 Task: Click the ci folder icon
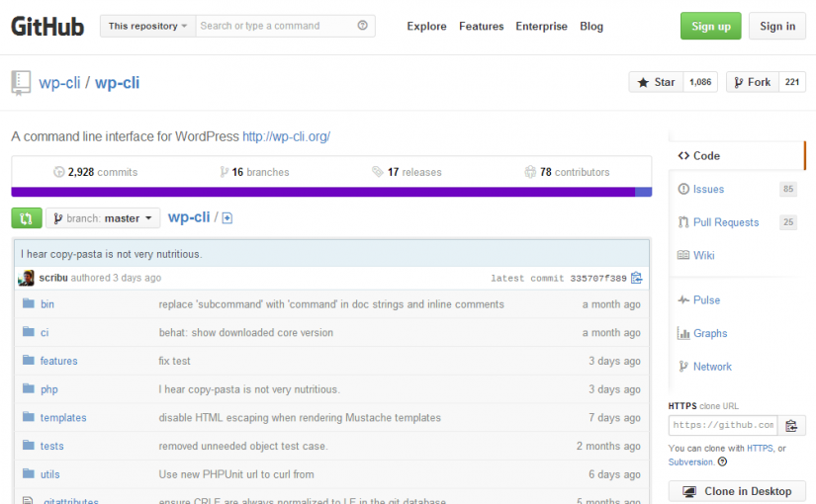pos(29,331)
